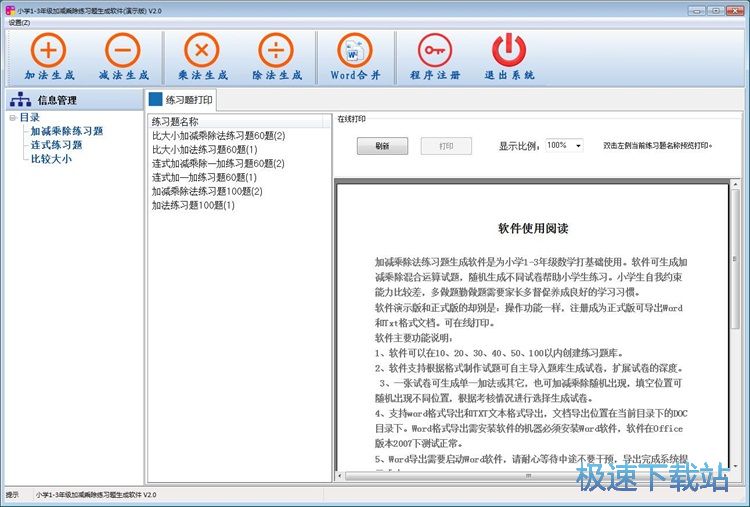Click the preview scrollbar up arrow

pyautogui.click(x=735, y=184)
